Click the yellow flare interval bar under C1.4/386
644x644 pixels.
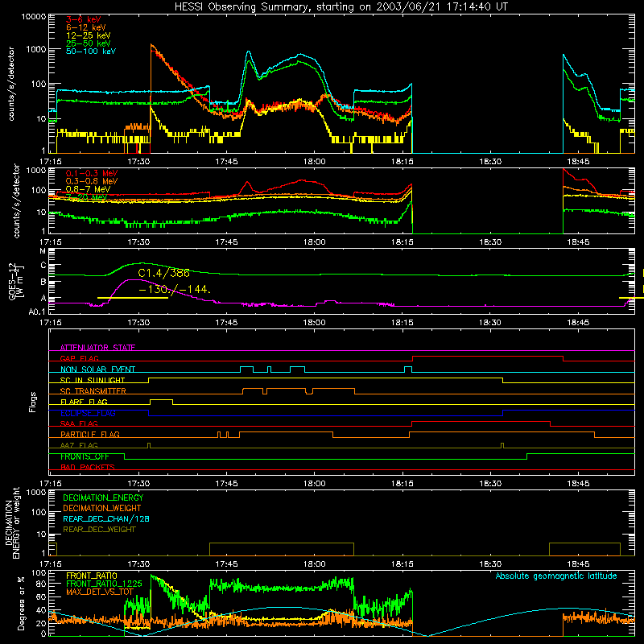pos(133,297)
